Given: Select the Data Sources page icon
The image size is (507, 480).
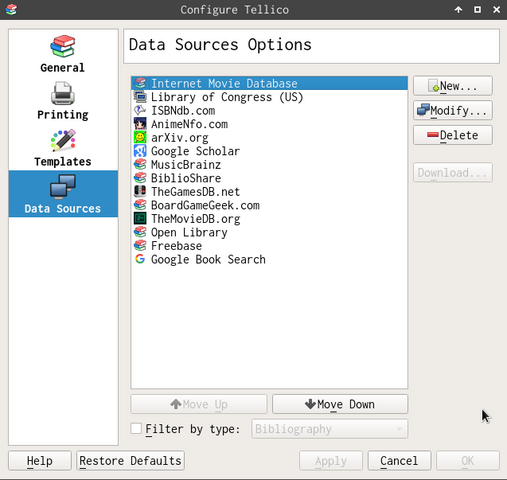Looking at the screenshot, I should 63,187.
